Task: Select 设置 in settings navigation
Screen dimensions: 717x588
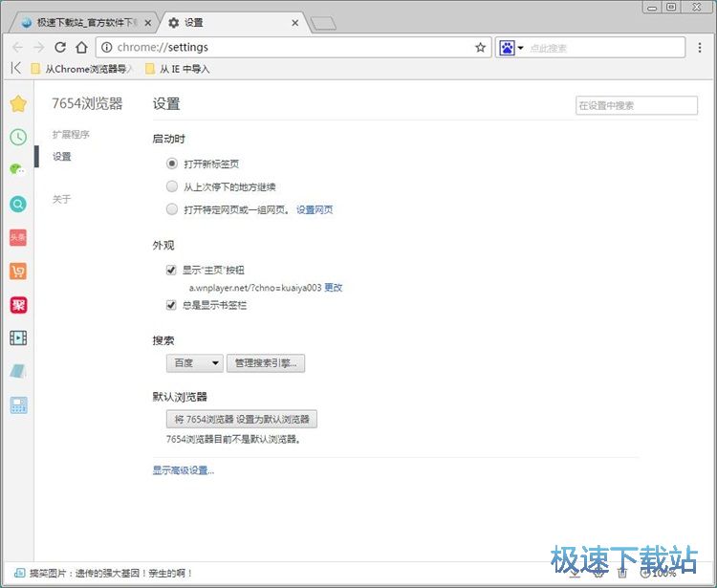Action: 62,157
